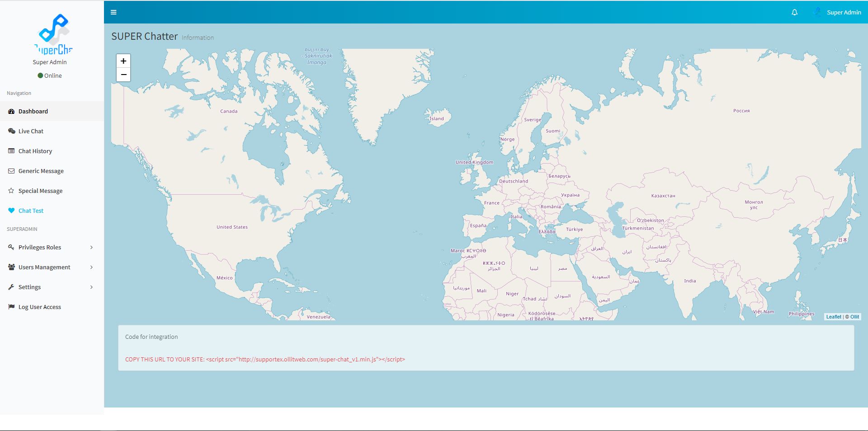This screenshot has width=868, height=431.
Task: Open Chat Test page
Action: (52, 211)
